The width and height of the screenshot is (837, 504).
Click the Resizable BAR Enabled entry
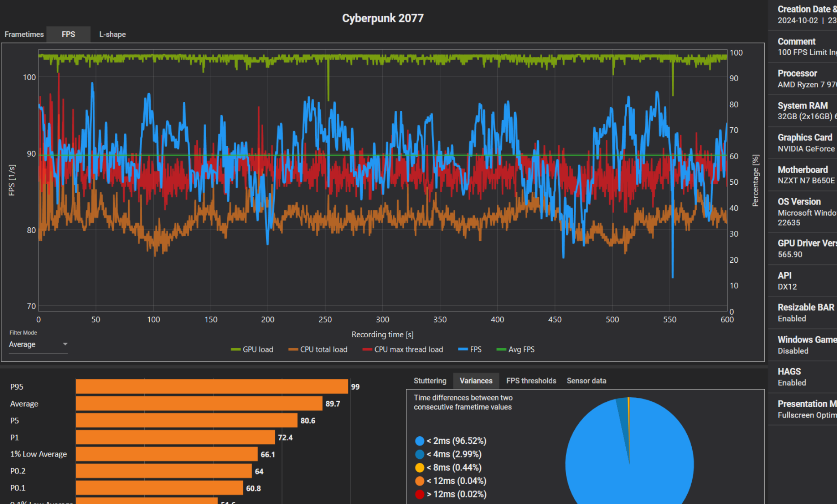click(802, 313)
